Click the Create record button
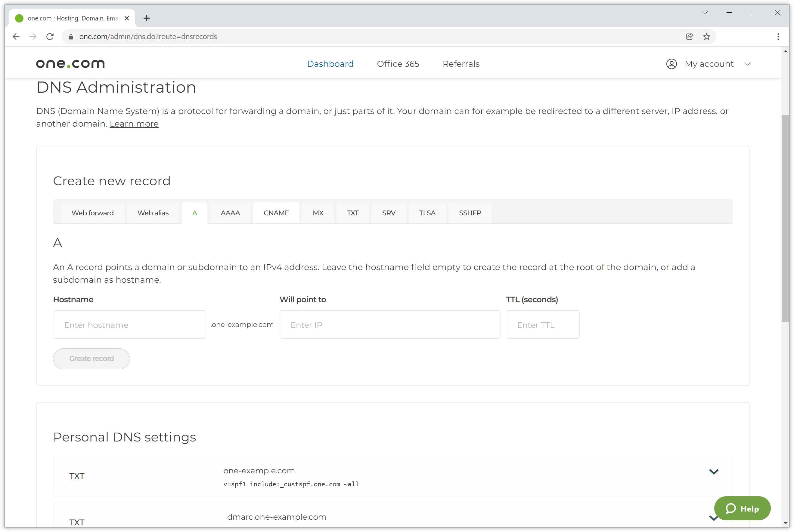This screenshot has width=794, height=532. point(91,358)
